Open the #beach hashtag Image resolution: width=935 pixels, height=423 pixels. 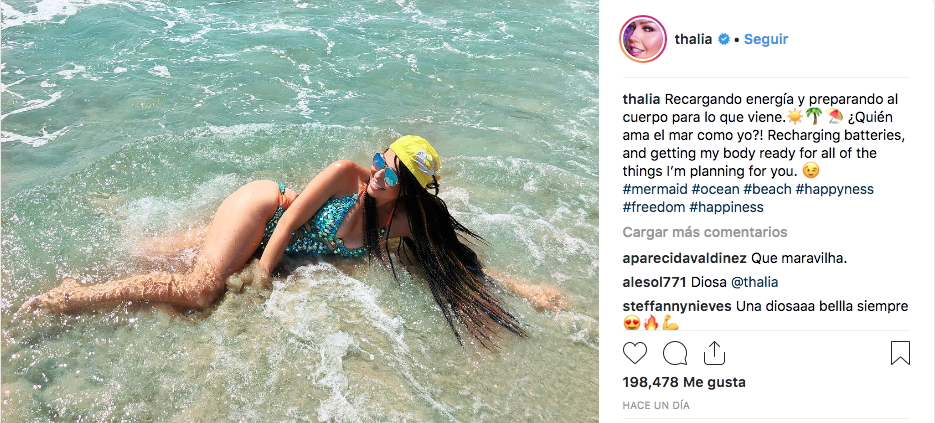[x=767, y=189]
